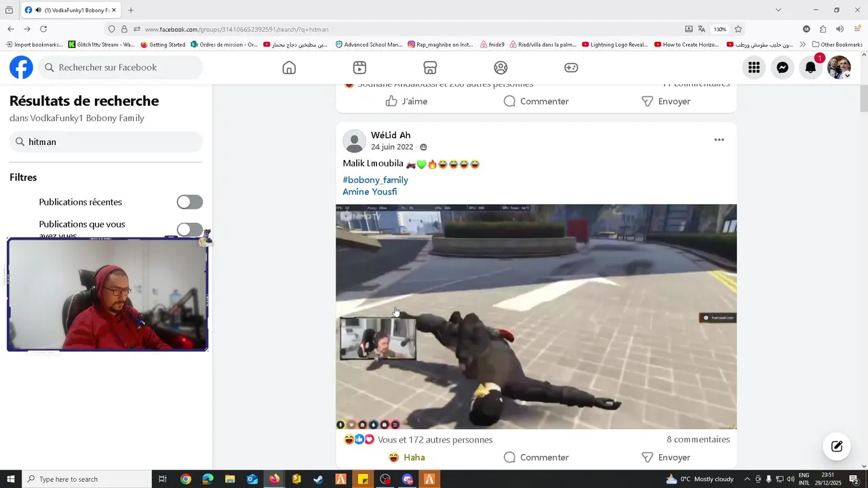Click the facebook.com address bar
Image resolution: width=868 pixels, height=488 pixels.
[407, 29]
